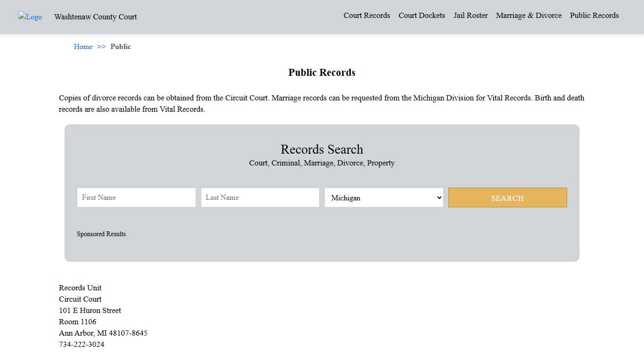
Task: Expand the state selection combo box
Action: click(x=383, y=197)
